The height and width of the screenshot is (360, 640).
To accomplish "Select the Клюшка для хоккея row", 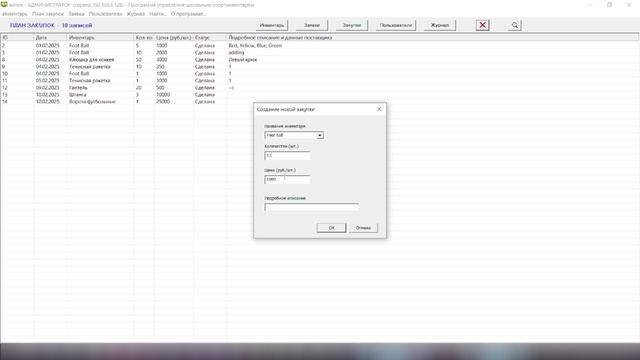I will tap(320, 60).
